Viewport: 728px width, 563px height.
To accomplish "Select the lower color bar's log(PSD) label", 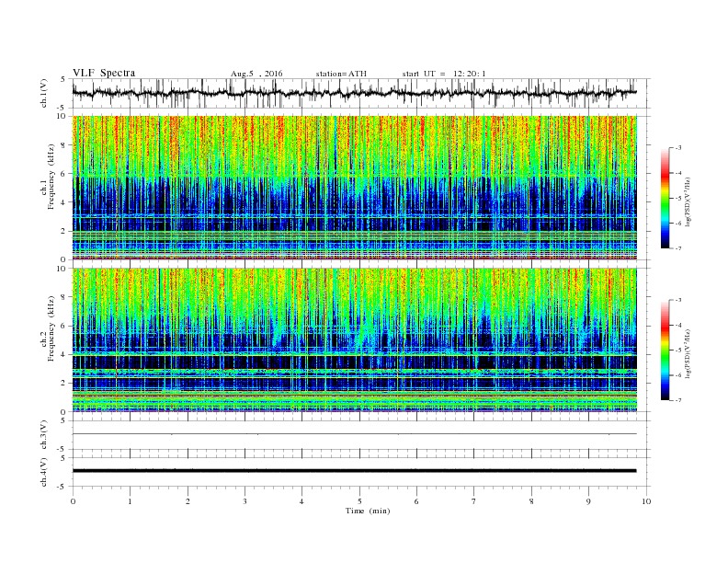I will [x=688, y=353].
